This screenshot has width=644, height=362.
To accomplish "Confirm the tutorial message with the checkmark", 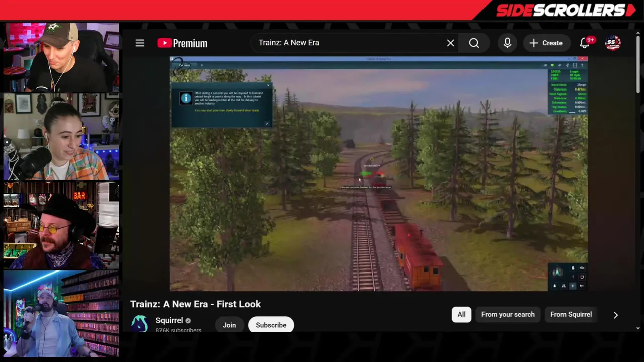I will point(267,124).
